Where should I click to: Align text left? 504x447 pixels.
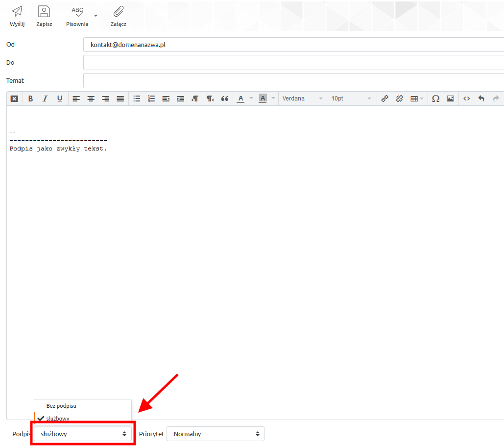(76, 99)
